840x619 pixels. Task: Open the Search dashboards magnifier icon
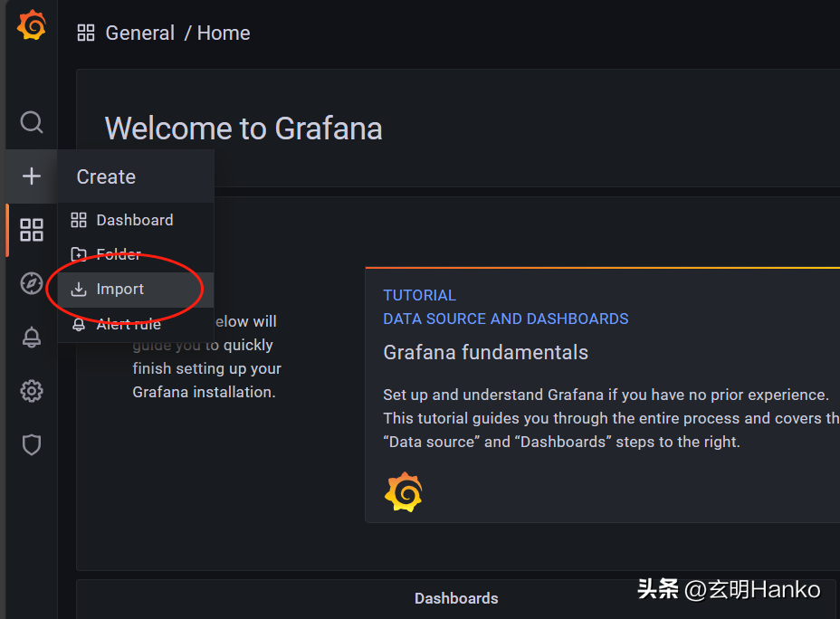(x=32, y=122)
